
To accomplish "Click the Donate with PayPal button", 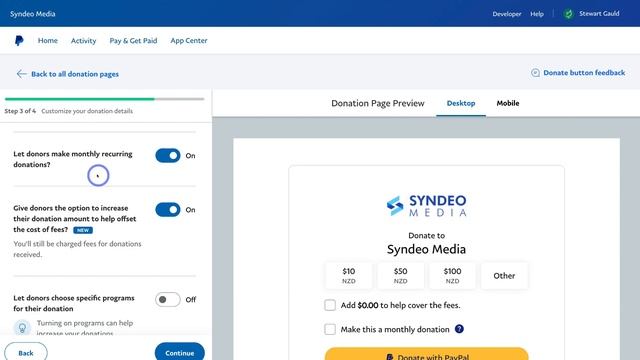I will (x=427, y=354).
